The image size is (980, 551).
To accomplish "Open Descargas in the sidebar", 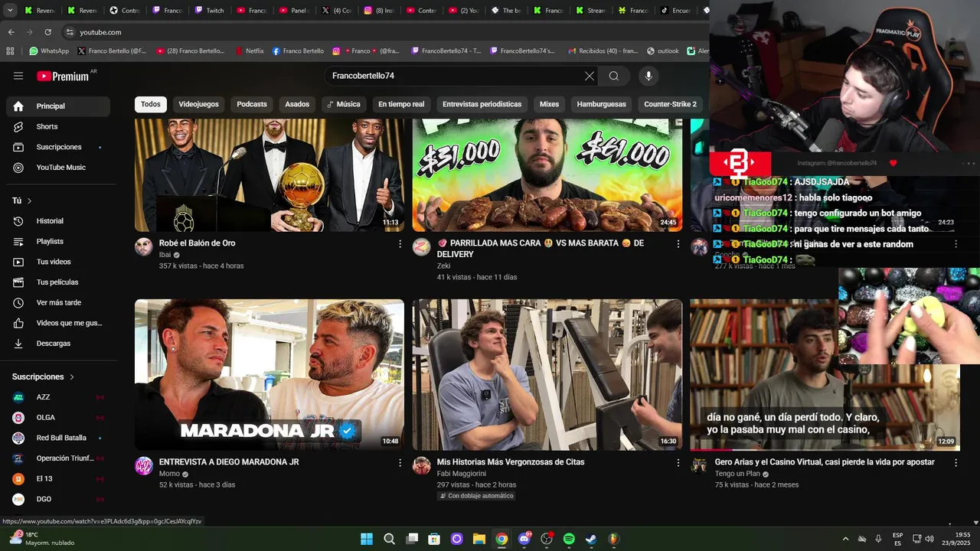I will (x=58, y=344).
